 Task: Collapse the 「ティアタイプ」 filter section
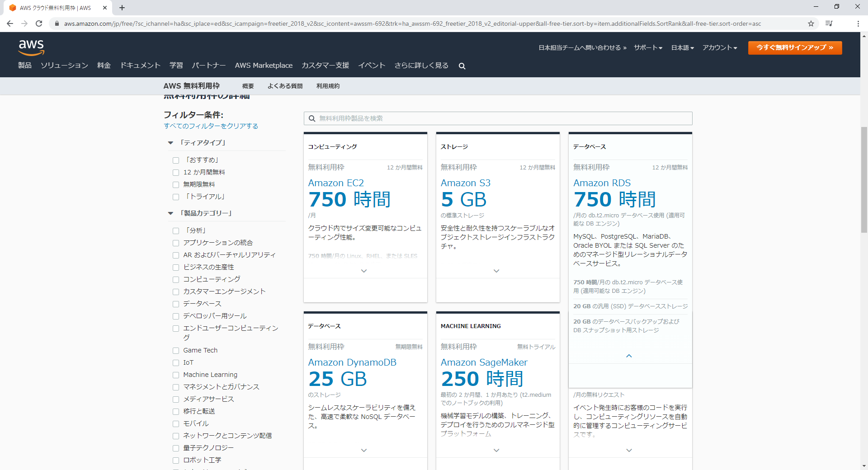point(170,143)
